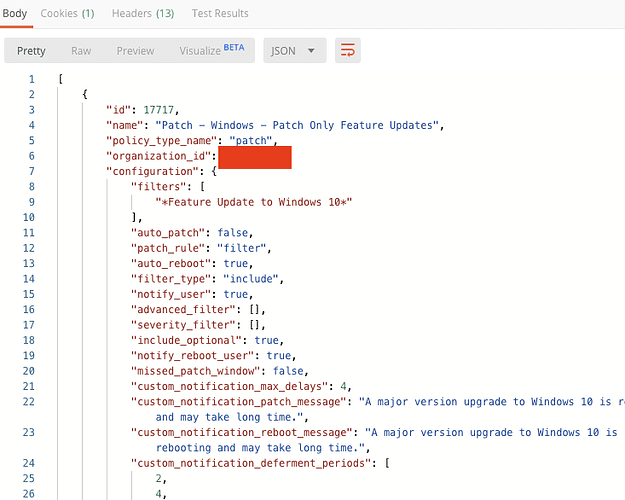
Task: Switch to the Body tab
Action: 15,13
